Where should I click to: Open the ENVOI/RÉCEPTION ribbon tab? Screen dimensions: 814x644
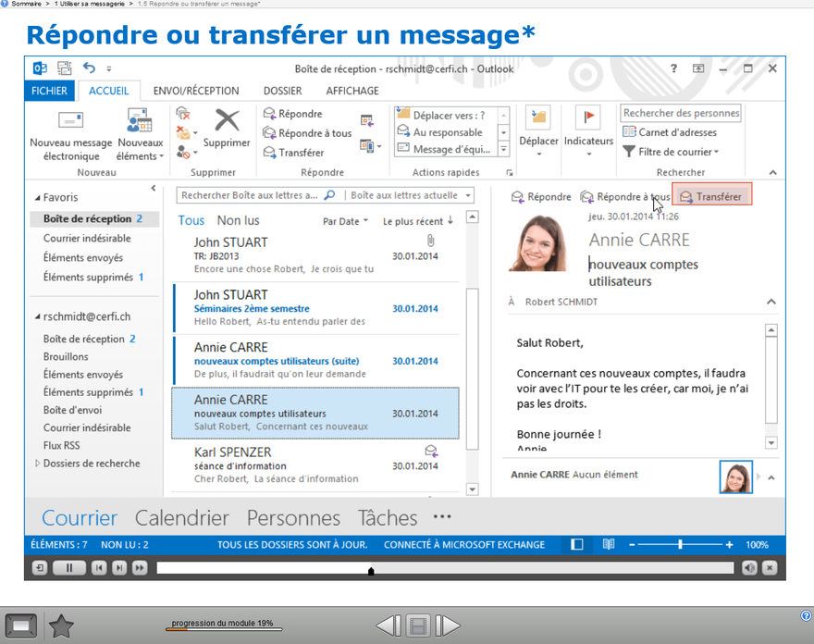tap(196, 91)
